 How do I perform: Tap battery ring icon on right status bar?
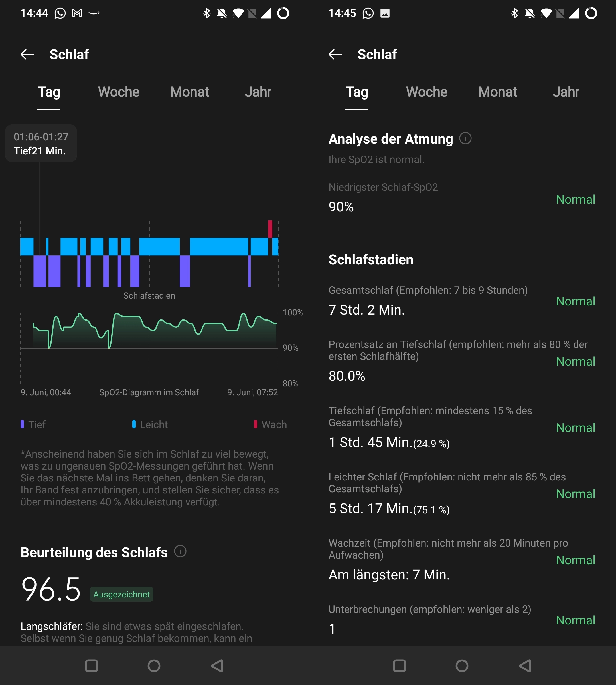pos(591,13)
